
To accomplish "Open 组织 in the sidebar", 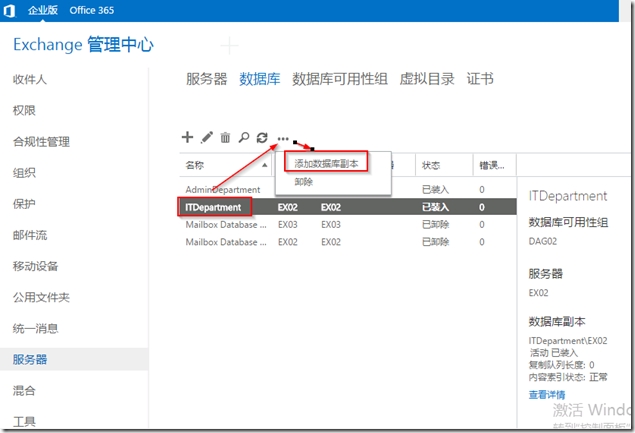I will pyautogui.click(x=24, y=173).
